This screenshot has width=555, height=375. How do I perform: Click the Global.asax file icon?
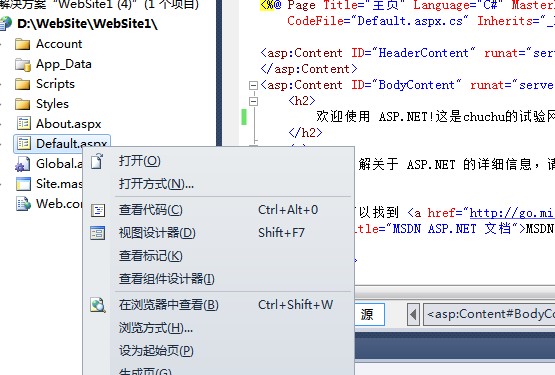click(23, 164)
